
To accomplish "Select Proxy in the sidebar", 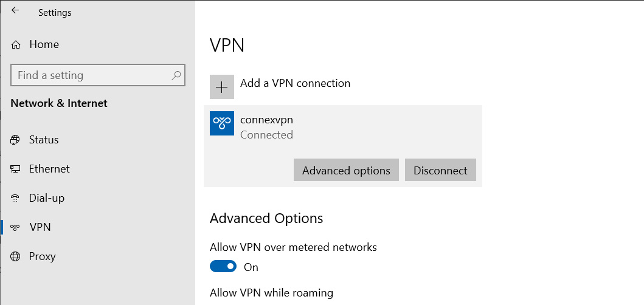I will pos(42,256).
